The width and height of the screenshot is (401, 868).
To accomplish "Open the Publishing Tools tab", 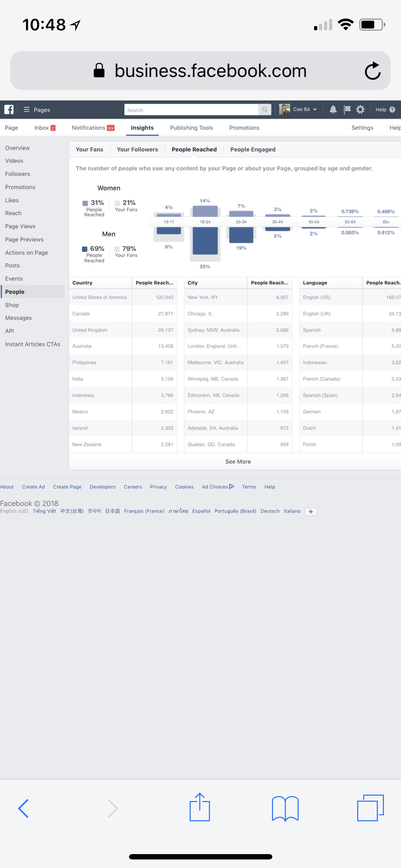I will point(191,128).
